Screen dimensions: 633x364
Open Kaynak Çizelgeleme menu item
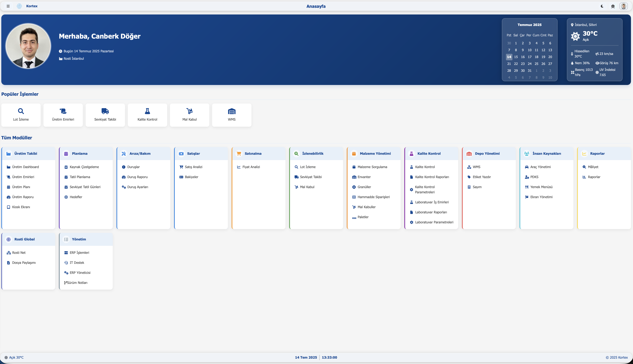point(84,167)
